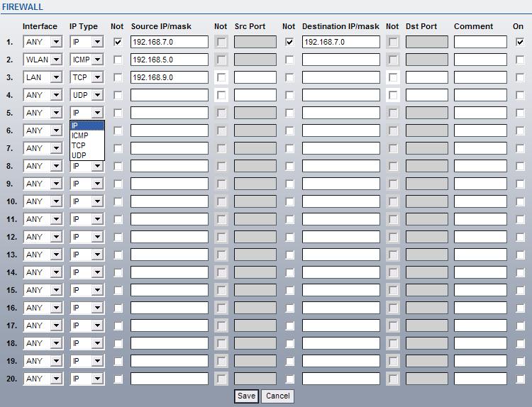Click the Src Port field for rule 3
This screenshot has height=407, width=532.
[x=255, y=77]
